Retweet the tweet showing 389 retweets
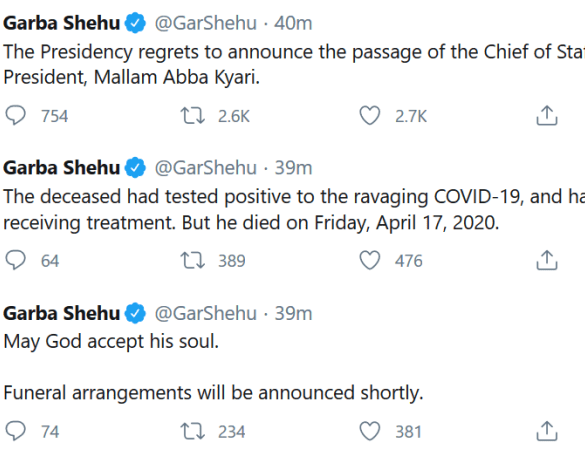 [193, 260]
